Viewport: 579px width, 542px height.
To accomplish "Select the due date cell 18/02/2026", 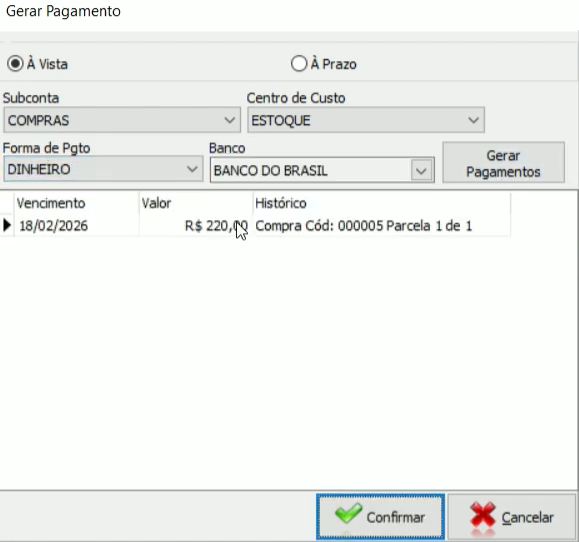I will point(76,225).
